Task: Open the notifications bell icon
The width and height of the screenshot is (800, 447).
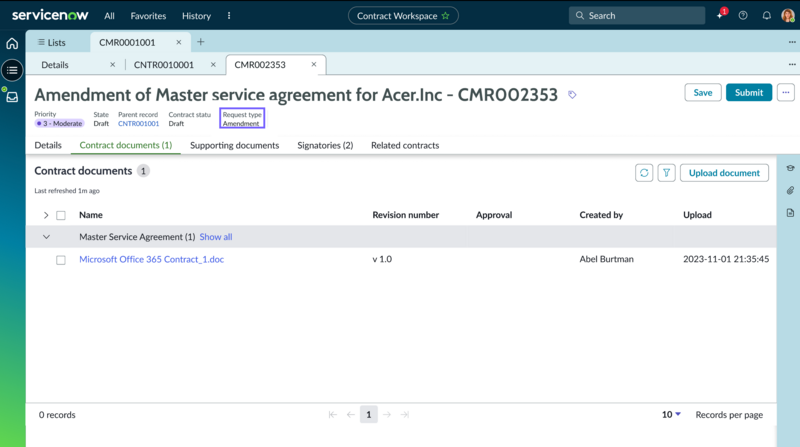Action: (x=766, y=15)
